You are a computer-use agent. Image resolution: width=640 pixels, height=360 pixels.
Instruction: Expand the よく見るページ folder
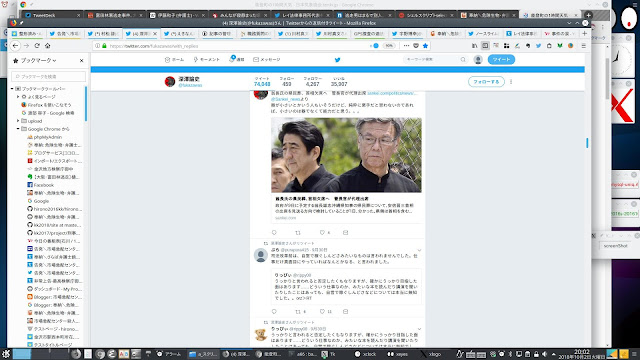pos(18,97)
